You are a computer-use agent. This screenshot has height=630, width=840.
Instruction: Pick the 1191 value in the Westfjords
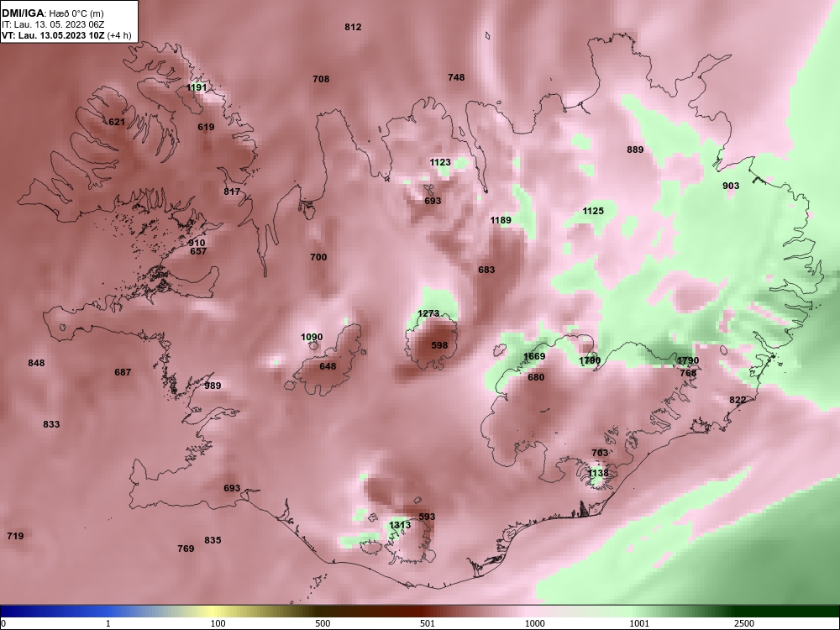tap(197, 87)
